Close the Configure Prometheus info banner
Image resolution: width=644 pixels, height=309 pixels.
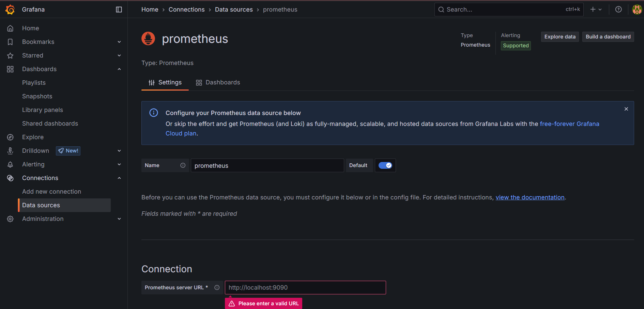[626, 109]
